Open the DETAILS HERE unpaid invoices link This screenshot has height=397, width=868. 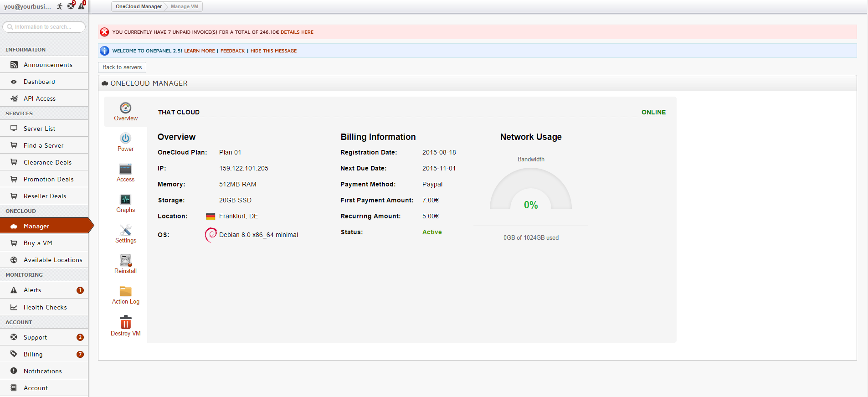tap(297, 32)
